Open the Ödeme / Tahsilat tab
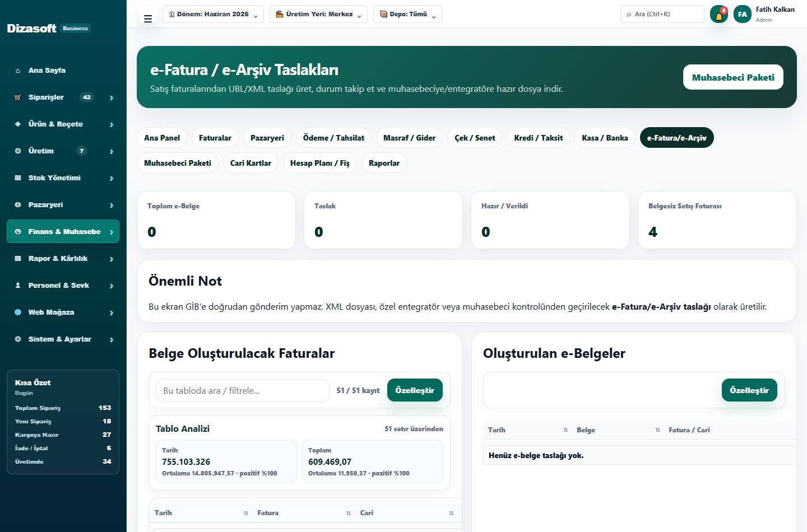 [333, 138]
